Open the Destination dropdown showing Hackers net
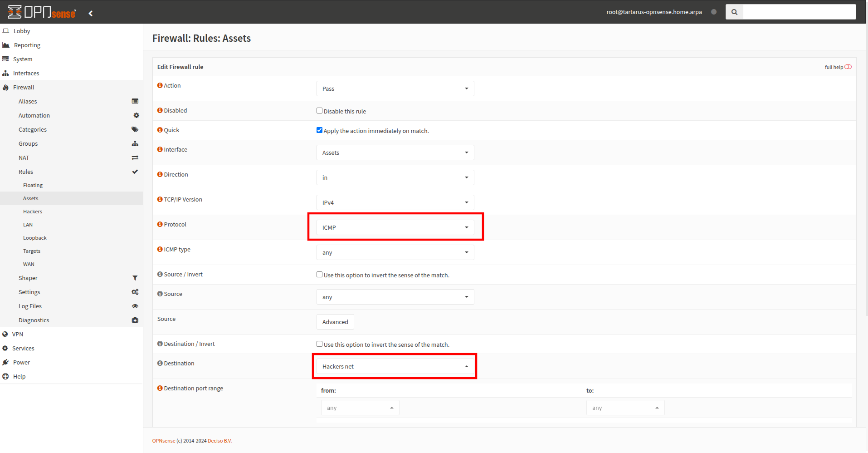The image size is (868, 453). click(395, 366)
